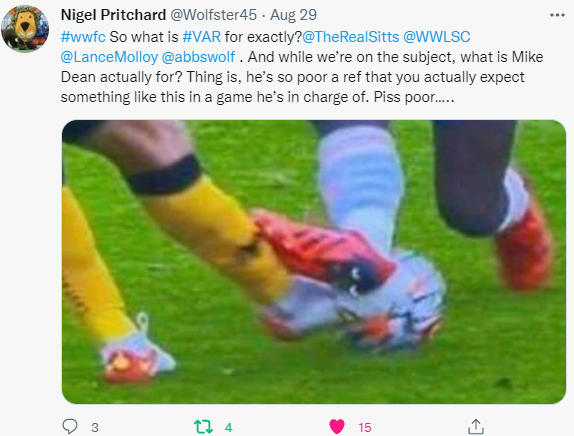The height and width of the screenshot is (436, 574).
Task: Click the green retweet arrows icon
Action: tap(203, 427)
